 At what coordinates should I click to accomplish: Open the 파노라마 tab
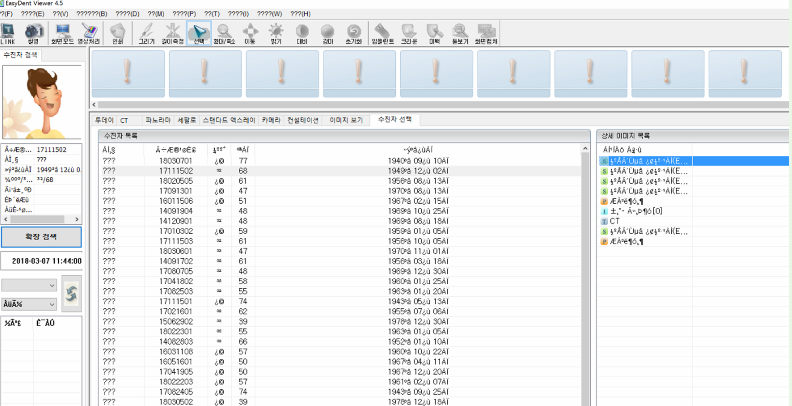click(x=158, y=120)
